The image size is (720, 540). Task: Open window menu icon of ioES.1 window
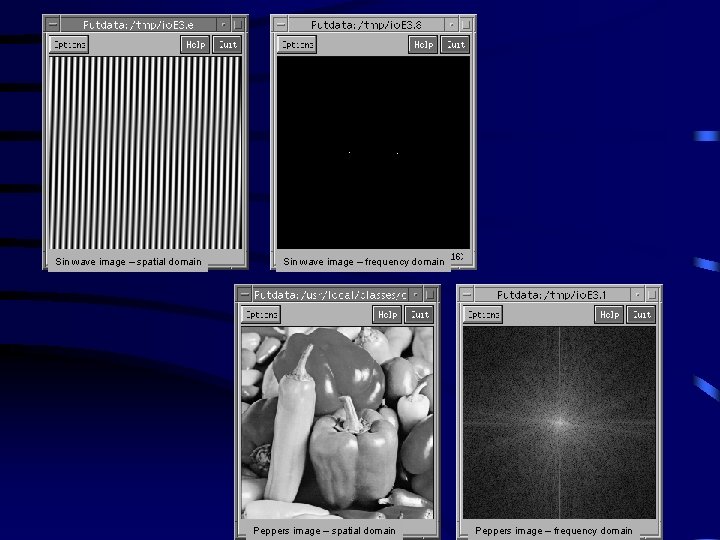(x=467, y=294)
